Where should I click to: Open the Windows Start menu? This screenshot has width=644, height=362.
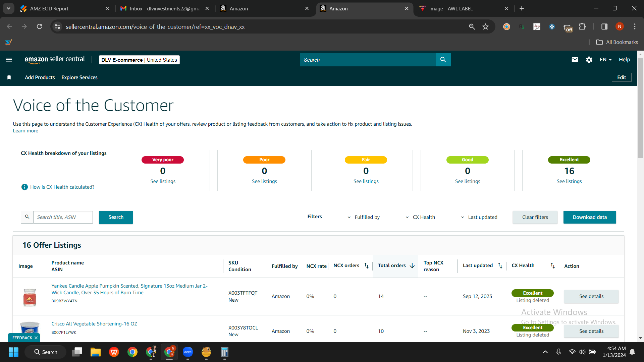point(13,352)
